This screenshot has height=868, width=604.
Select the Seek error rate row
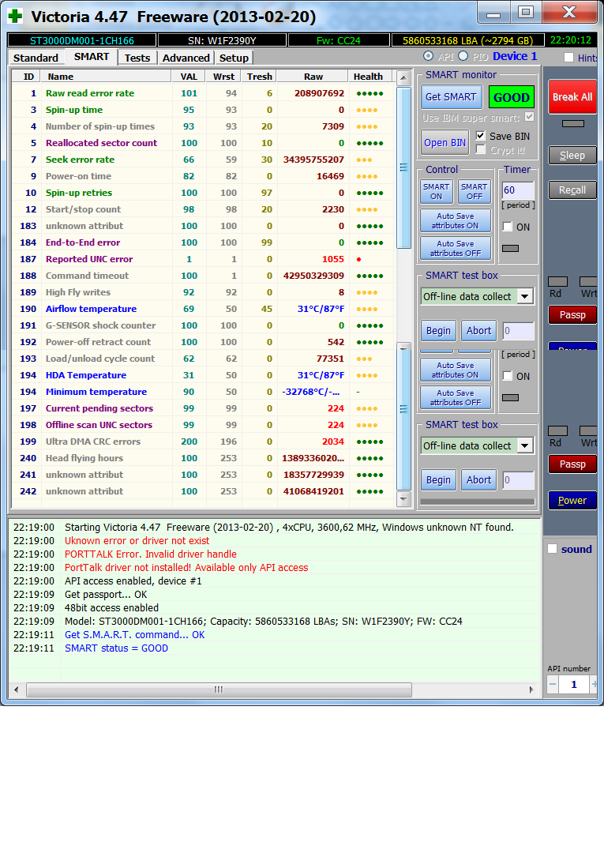[203, 160]
